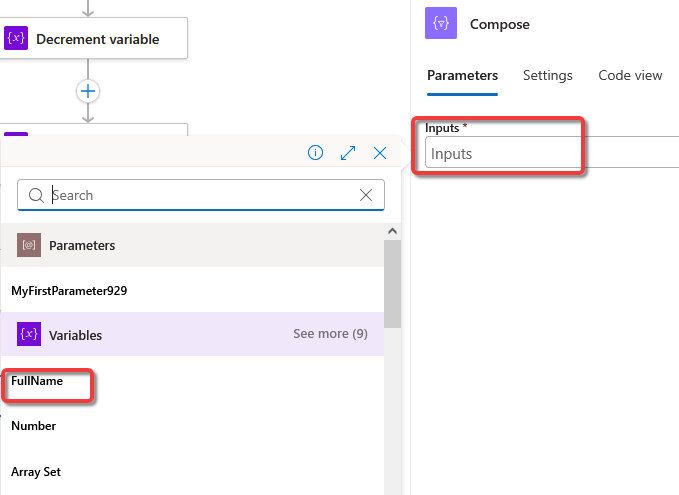Viewport: 679px width, 495px height.
Task: Close the dynamic content popup
Action: coord(380,153)
